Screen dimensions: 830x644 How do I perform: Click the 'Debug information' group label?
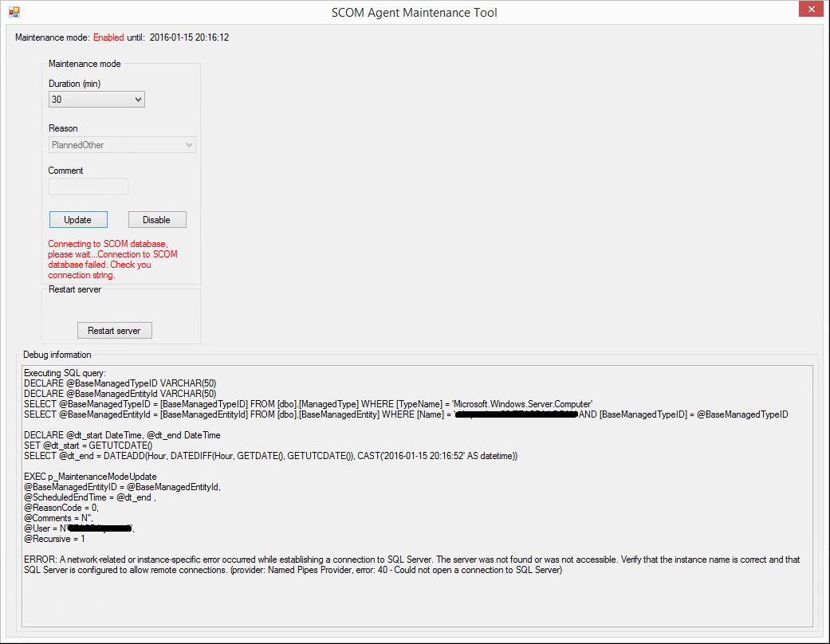pyautogui.click(x=57, y=355)
